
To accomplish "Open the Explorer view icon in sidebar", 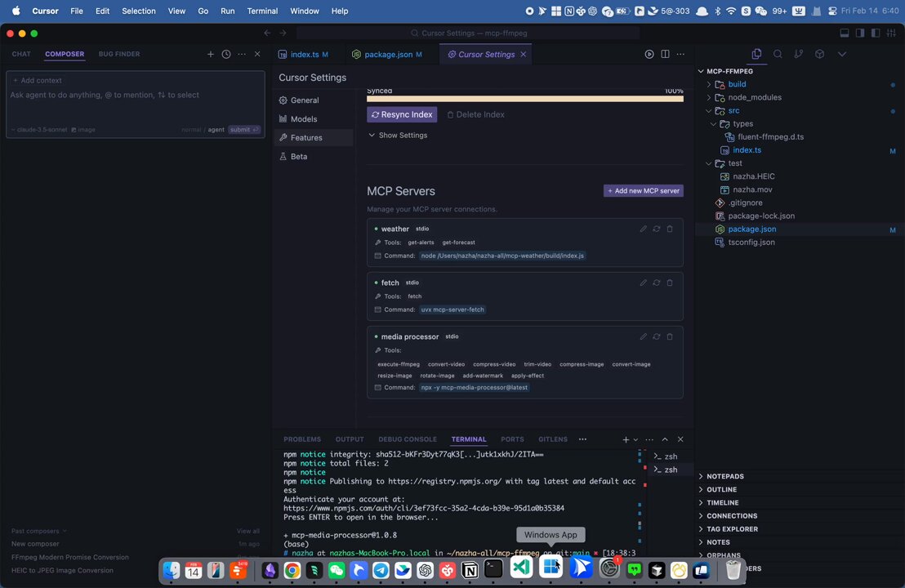I will point(756,54).
